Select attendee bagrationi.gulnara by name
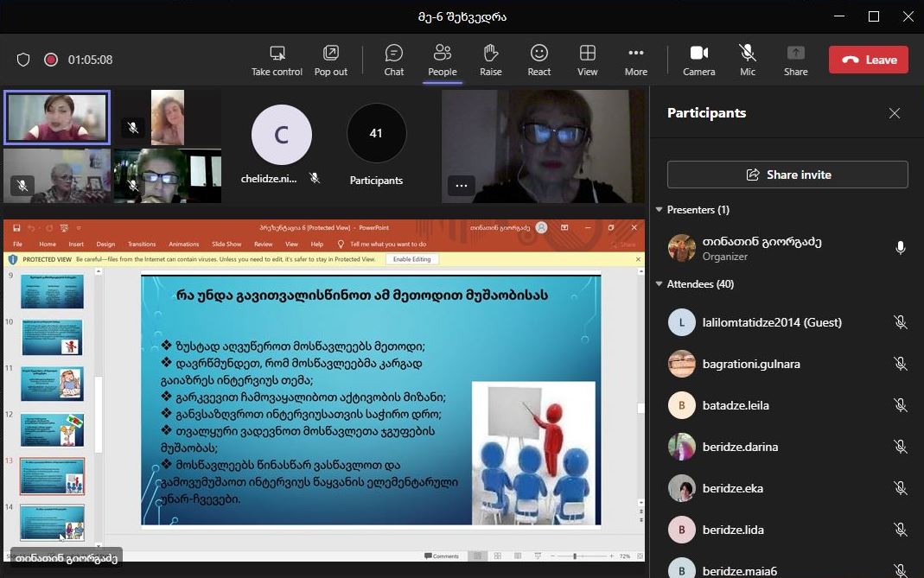 coord(751,364)
